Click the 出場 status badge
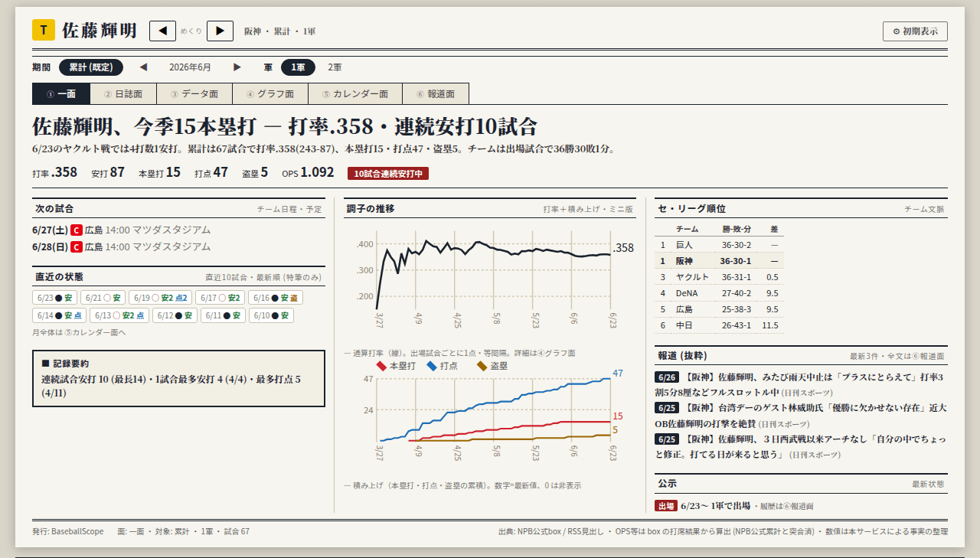 tap(665, 506)
